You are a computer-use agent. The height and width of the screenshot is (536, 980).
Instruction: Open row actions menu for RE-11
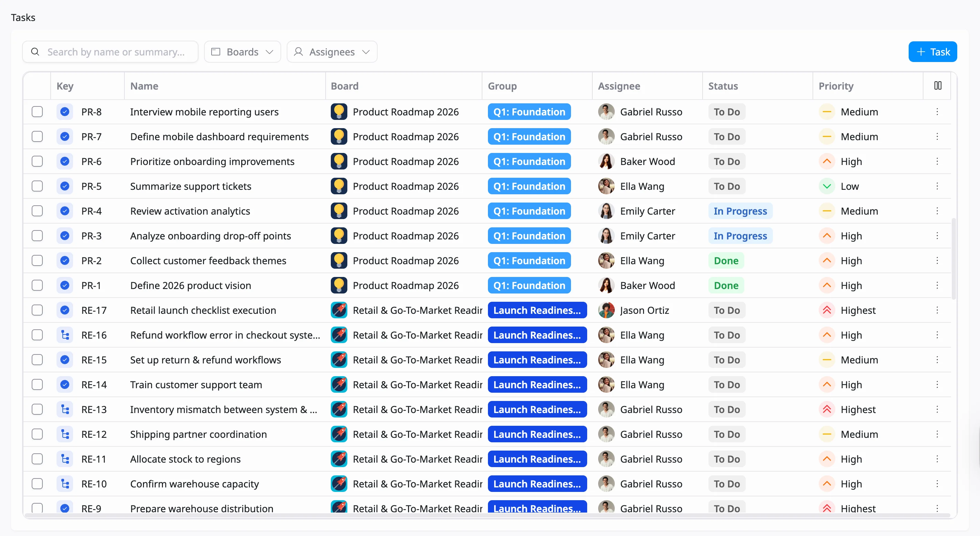click(x=937, y=459)
